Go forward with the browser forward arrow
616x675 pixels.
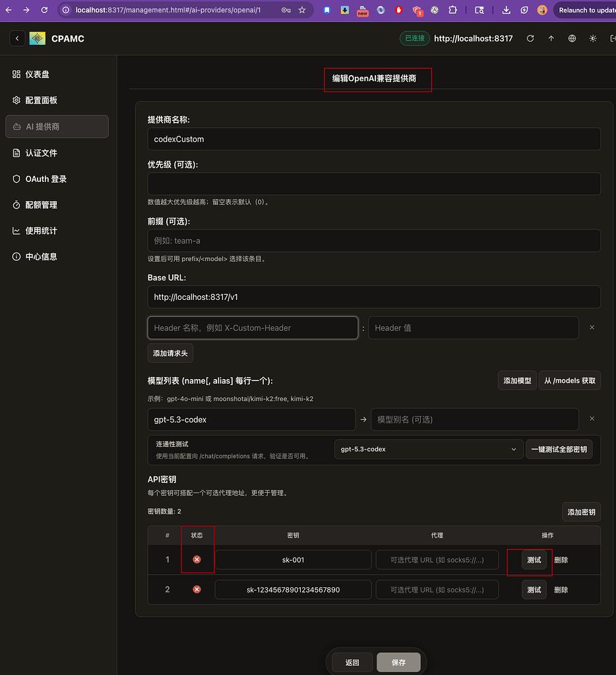pyautogui.click(x=26, y=10)
